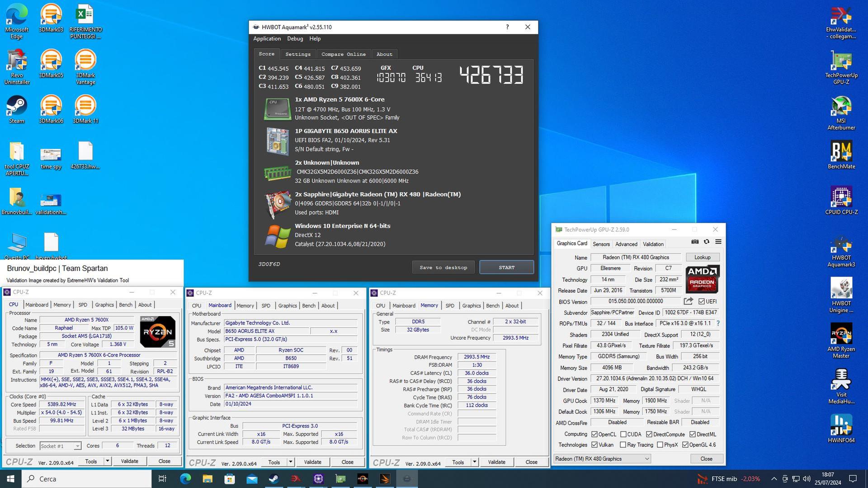Screen dimensions: 868x488
Task: Open the Bench tab in the CPU-Z CPU window
Action: pos(125,305)
